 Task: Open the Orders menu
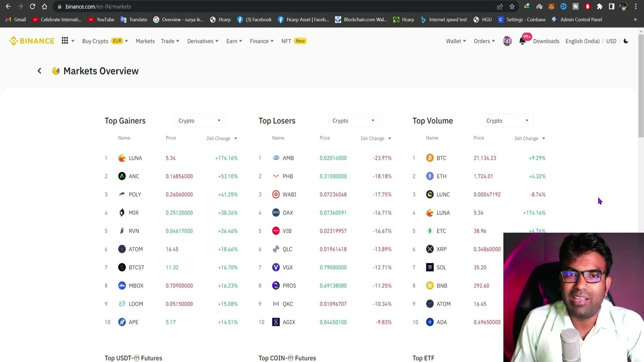(x=485, y=41)
